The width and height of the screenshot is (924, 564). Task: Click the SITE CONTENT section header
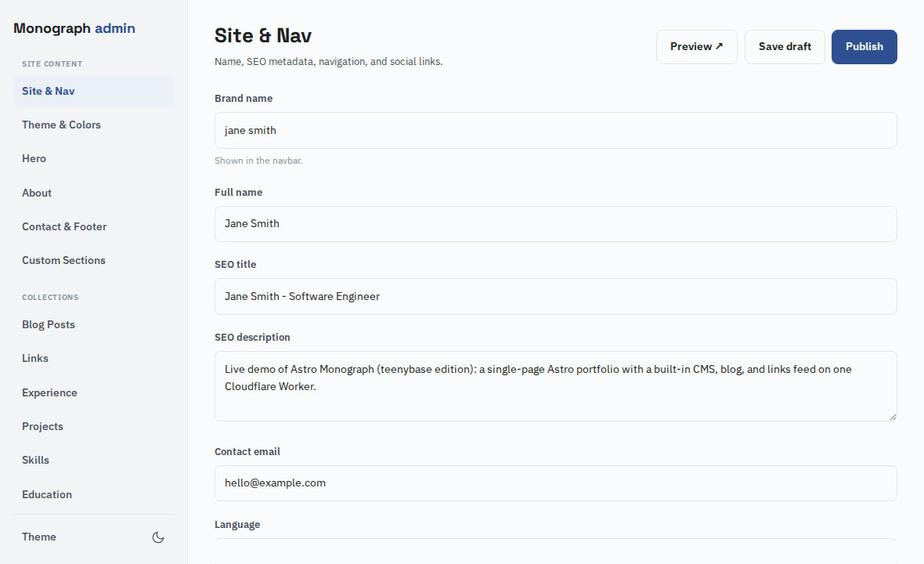52,63
